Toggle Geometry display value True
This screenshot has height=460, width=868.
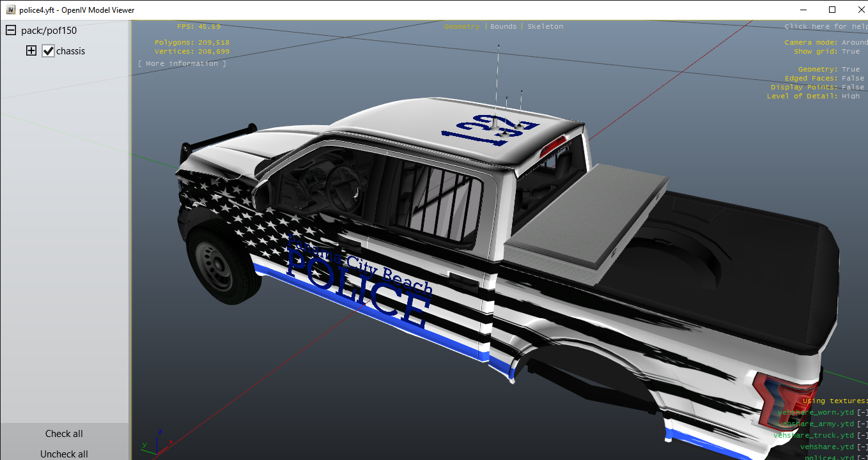pos(851,69)
